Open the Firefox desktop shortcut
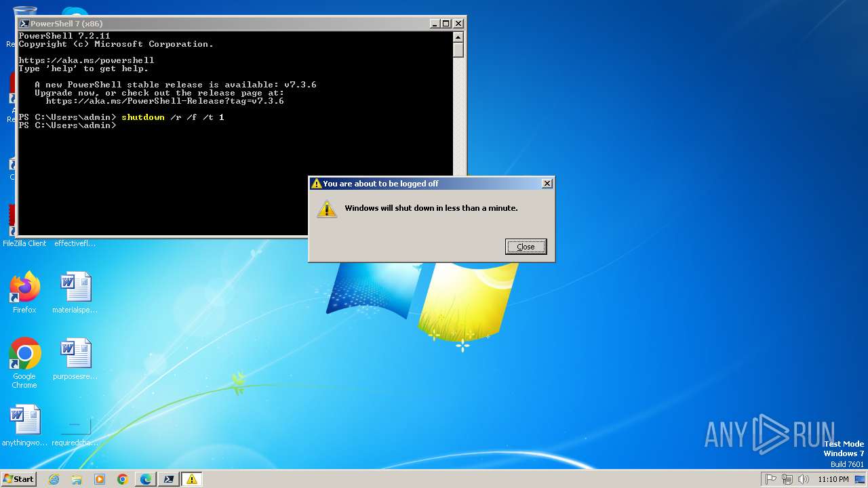The image size is (868, 488). click(x=24, y=293)
